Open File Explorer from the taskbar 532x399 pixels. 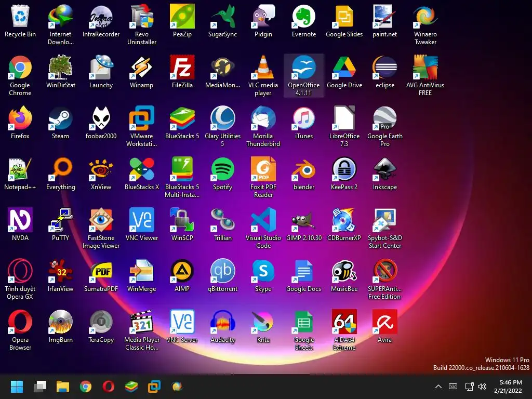point(63,387)
